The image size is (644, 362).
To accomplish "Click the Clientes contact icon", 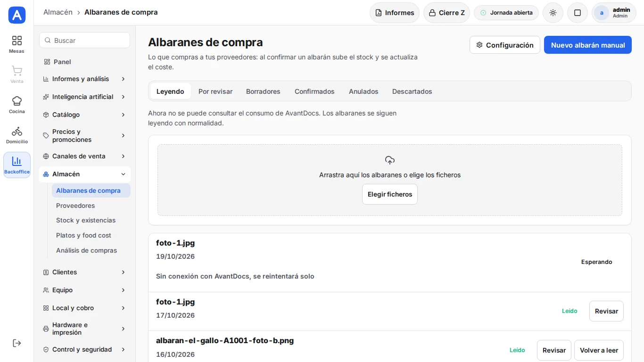I will click(x=46, y=272).
